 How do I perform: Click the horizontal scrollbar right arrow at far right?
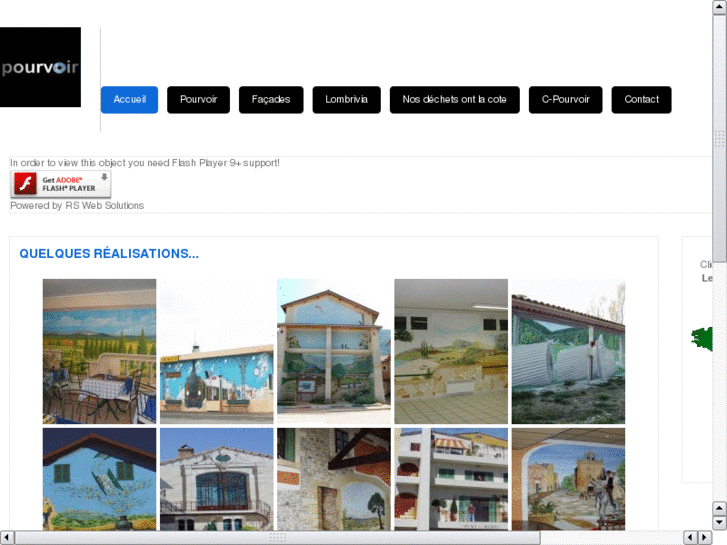click(x=705, y=537)
